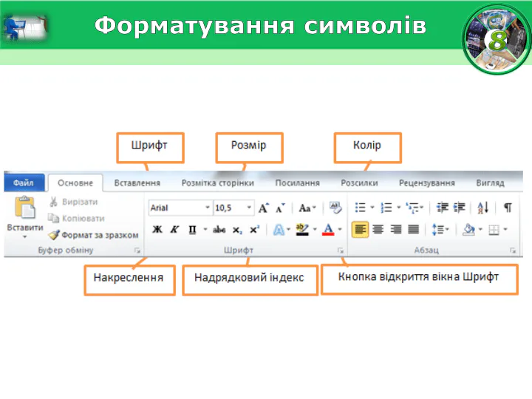Open the Розмітка сторінки tab
This screenshot has height=399, width=532.
click(x=217, y=183)
